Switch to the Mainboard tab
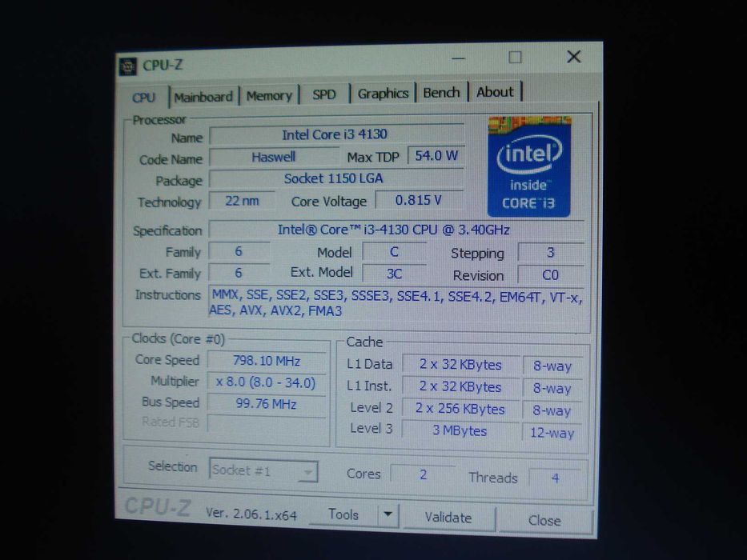Screen dimensions: 747x560 [203, 97]
